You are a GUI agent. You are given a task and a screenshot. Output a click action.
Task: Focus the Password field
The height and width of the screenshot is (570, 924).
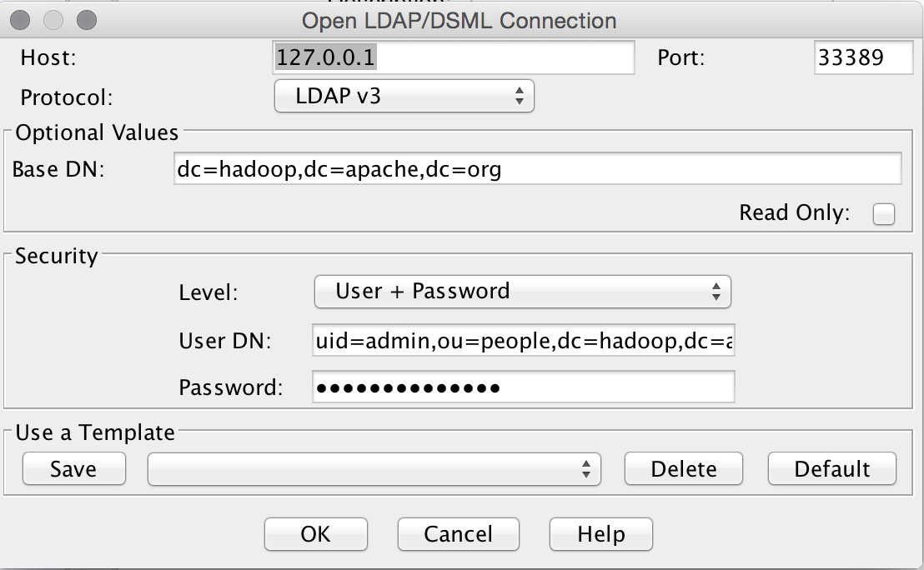pyautogui.click(x=524, y=387)
